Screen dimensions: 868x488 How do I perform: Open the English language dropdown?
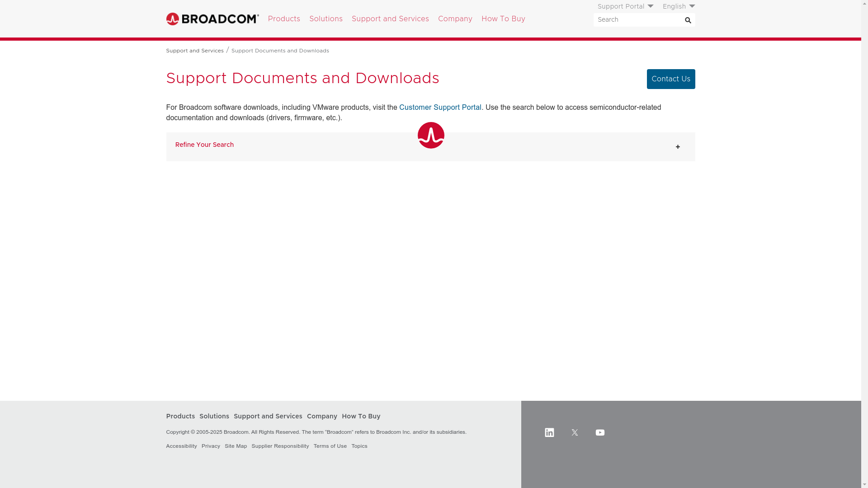pos(679,6)
